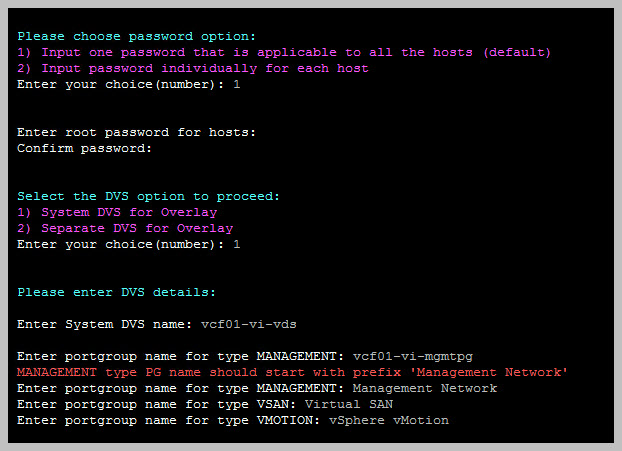The image size is (622, 451).
Task: Click the choice value under the password options
Action: [236, 84]
